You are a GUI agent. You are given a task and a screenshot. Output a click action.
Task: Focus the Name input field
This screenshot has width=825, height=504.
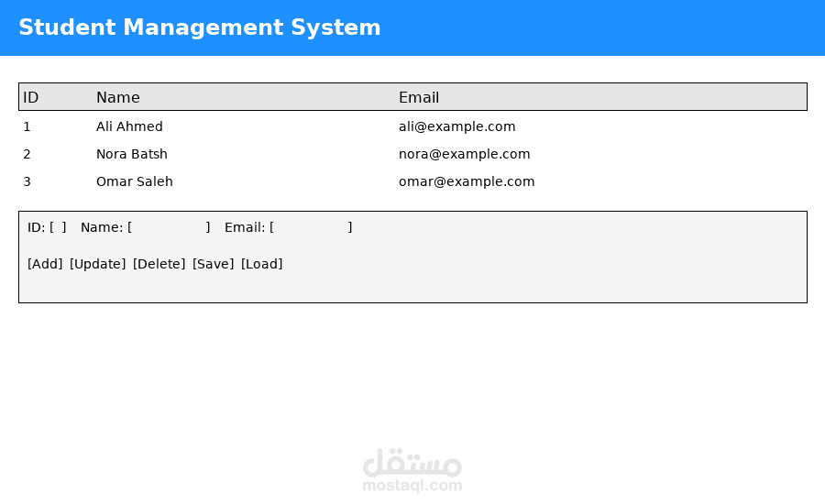tap(169, 227)
